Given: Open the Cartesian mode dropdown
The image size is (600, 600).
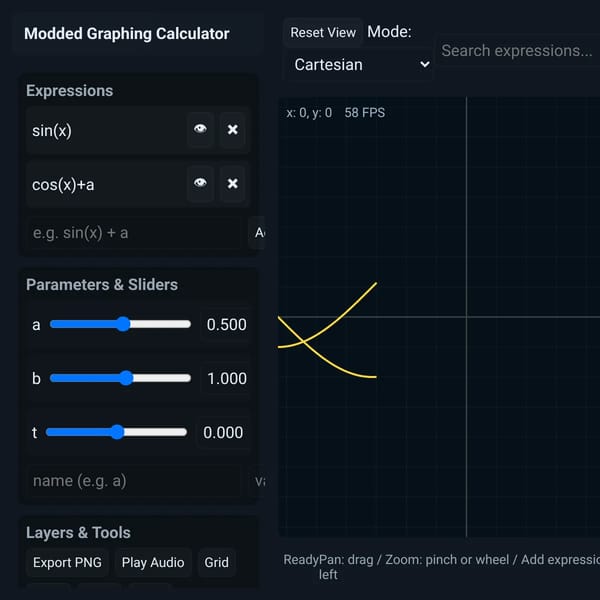Looking at the screenshot, I should pos(361,65).
